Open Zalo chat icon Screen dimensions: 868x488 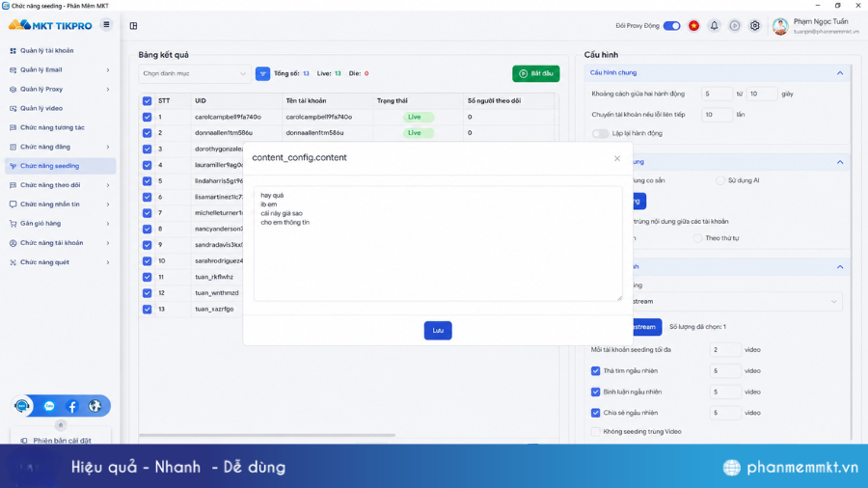[x=49, y=406]
